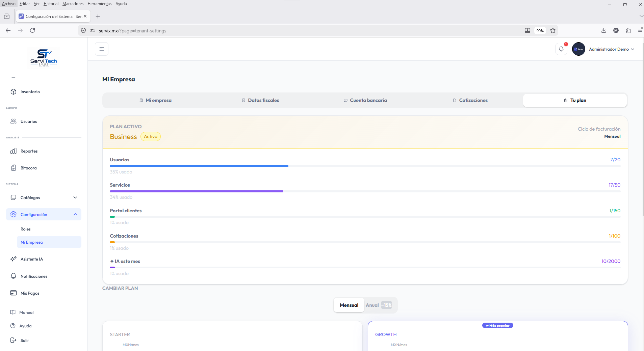This screenshot has width=644, height=351.
Task: Open browser extensions puzzle icon
Action: (628, 30)
